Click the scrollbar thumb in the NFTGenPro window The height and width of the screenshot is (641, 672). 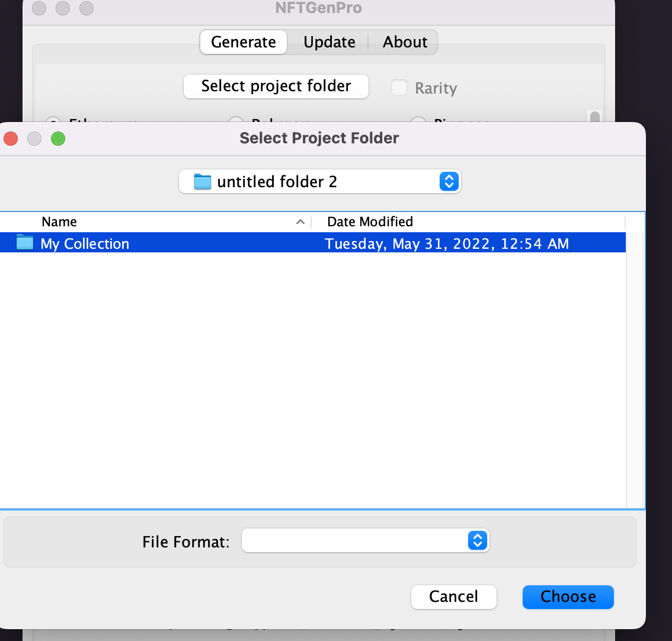594,117
